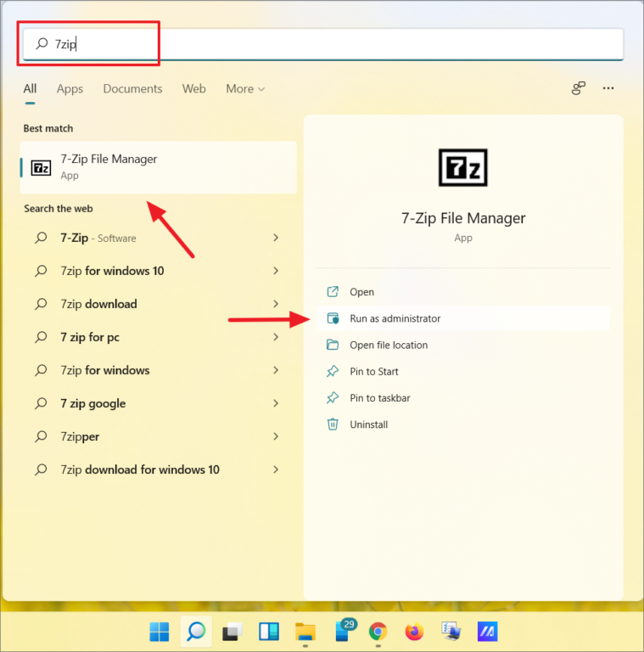Open 7-Zip File Manager best match result
Viewport: 644px width, 652px height.
coord(159,167)
